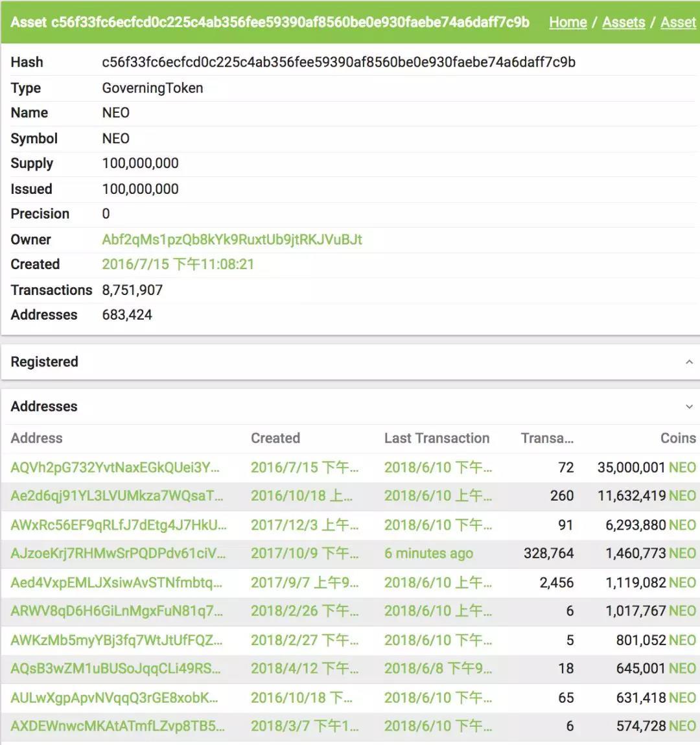Open the Assets breadcrumb link
The image size is (700, 745).
(624, 22)
